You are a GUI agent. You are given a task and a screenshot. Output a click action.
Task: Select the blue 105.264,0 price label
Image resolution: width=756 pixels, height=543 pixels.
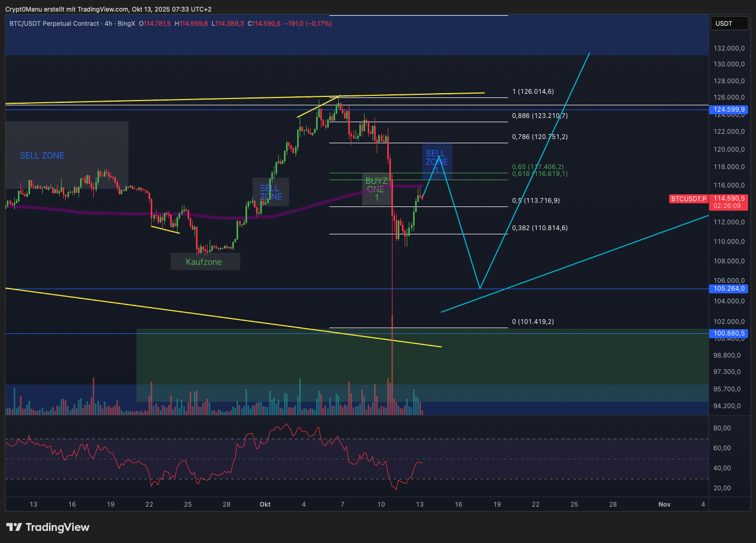pyautogui.click(x=729, y=289)
